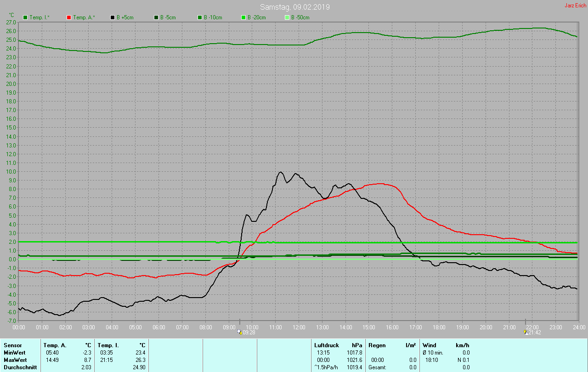Viewport: 588px width, 372px height.
Task: Click the Temp. I. maximum value "26.3"
Action: pyautogui.click(x=141, y=360)
